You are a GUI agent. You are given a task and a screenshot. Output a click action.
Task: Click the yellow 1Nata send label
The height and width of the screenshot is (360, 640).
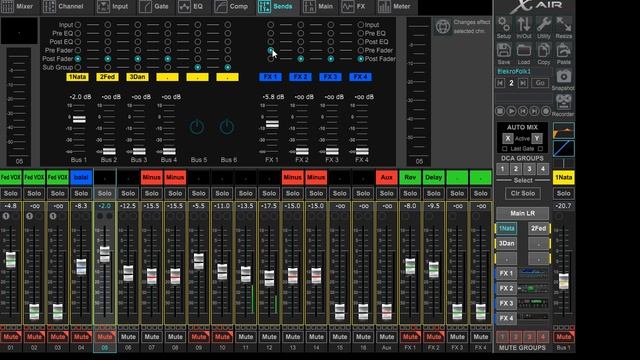click(x=77, y=77)
